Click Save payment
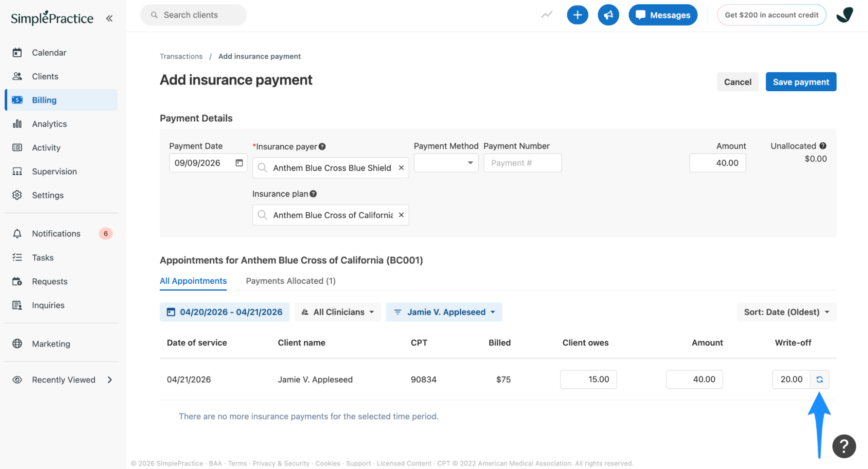The height and width of the screenshot is (469, 868). (801, 82)
